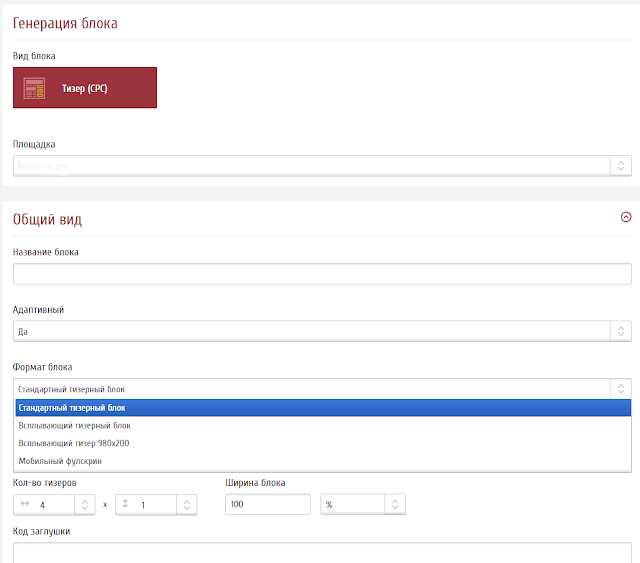Viewport: 640px width, 563px height.
Task: Open the Адаптивный dropdown showing Да
Action: [322, 331]
